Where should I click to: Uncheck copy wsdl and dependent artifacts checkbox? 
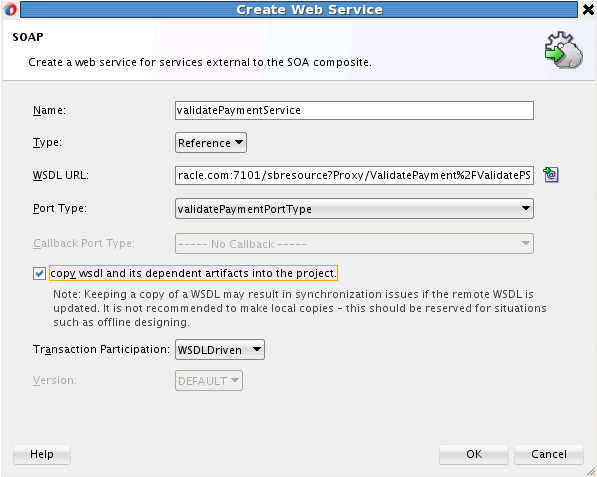point(39,273)
